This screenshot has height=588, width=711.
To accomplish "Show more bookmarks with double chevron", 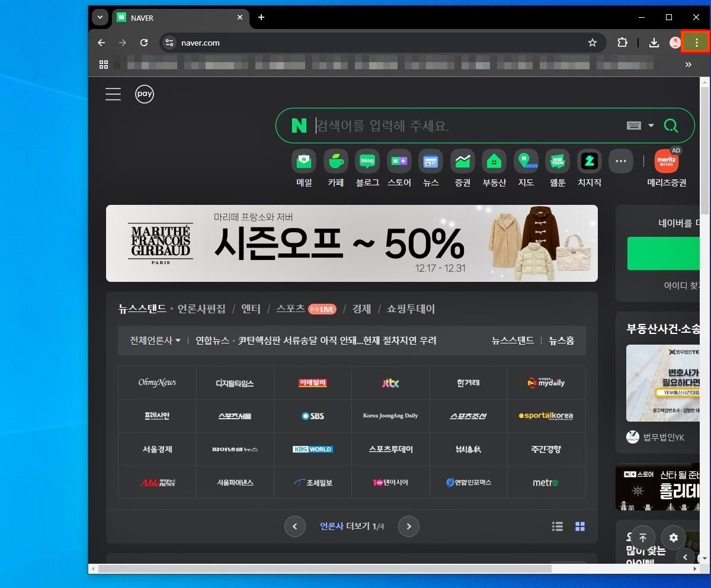I will pyautogui.click(x=688, y=65).
